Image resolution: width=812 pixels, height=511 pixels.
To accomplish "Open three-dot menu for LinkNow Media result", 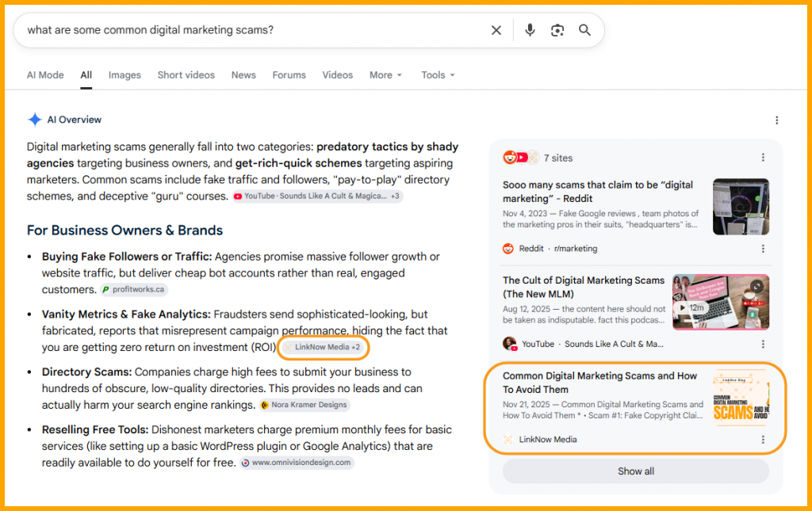I will (763, 440).
